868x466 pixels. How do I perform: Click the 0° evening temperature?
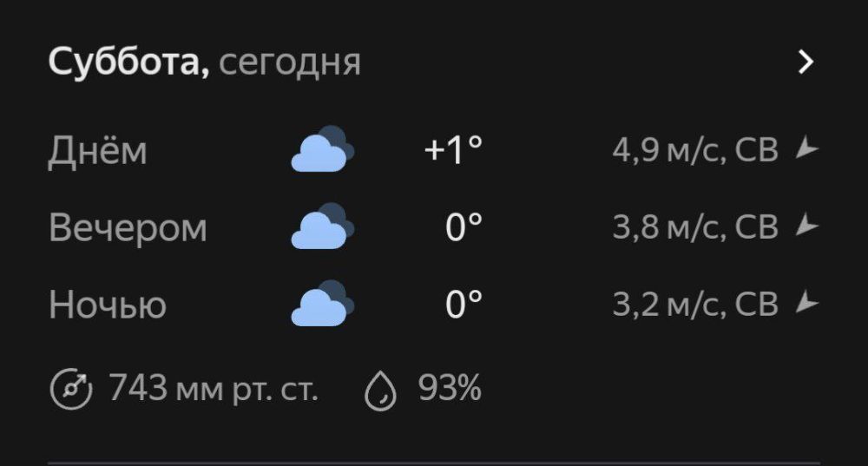(464, 227)
